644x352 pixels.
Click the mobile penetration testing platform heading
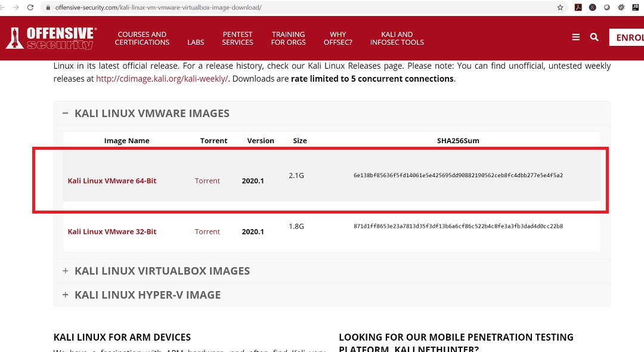(x=456, y=343)
